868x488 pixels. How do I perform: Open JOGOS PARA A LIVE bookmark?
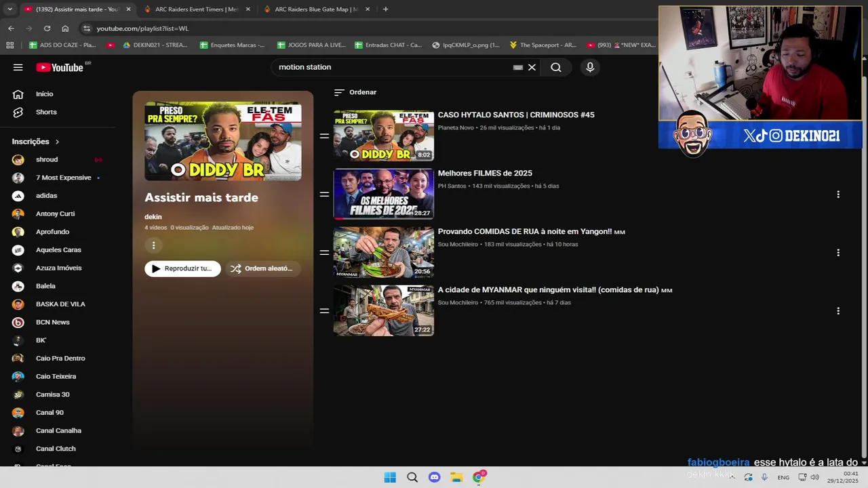point(311,45)
